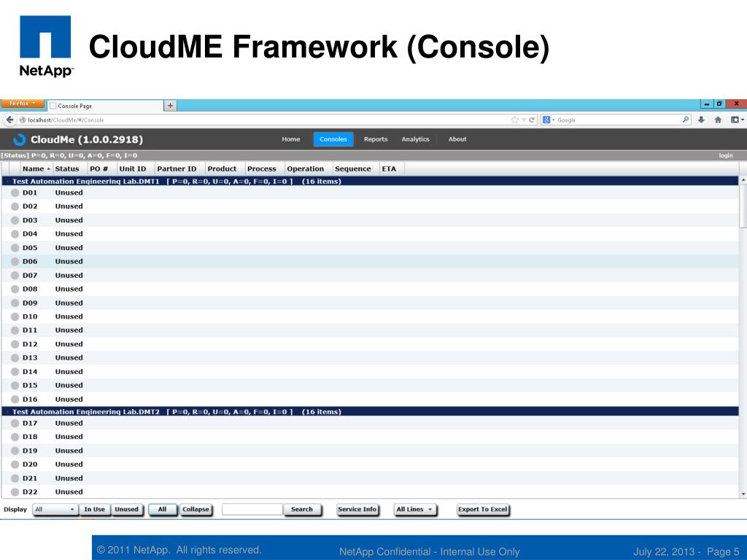Image resolution: width=747 pixels, height=560 pixels.
Task: Go to browser home page icon
Action: tap(718, 120)
